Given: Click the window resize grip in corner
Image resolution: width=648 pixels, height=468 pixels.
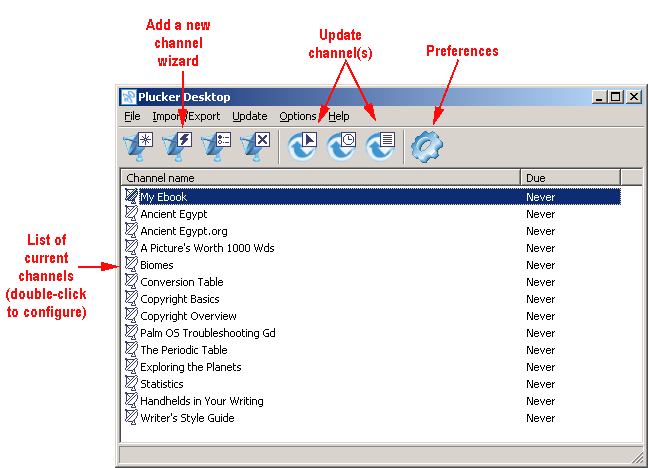Looking at the screenshot, I should click(x=638, y=456).
